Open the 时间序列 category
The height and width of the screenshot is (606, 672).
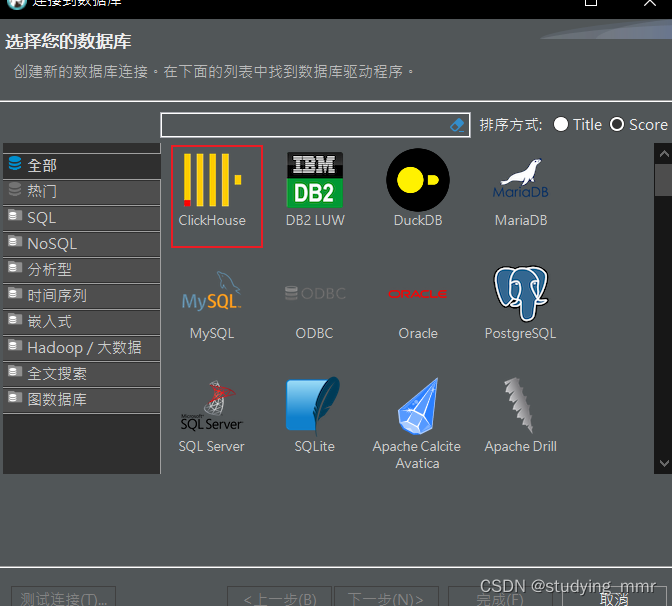point(81,296)
